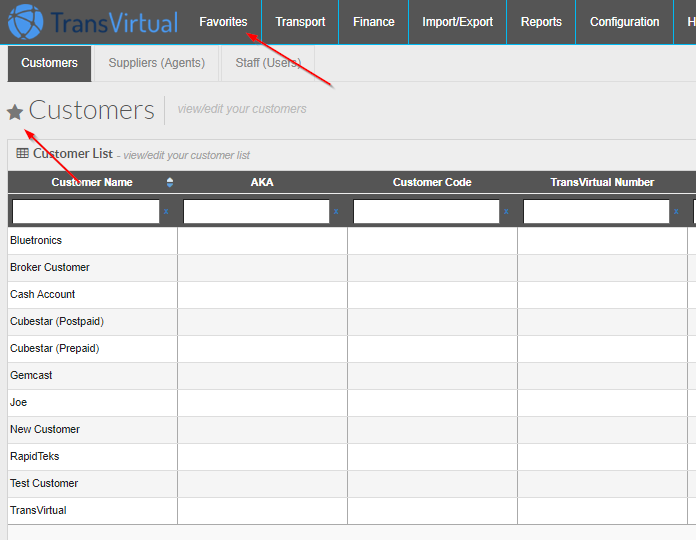Click the Customer Code column header
Image resolution: width=696 pixels, height=540 pixels.
432,182
